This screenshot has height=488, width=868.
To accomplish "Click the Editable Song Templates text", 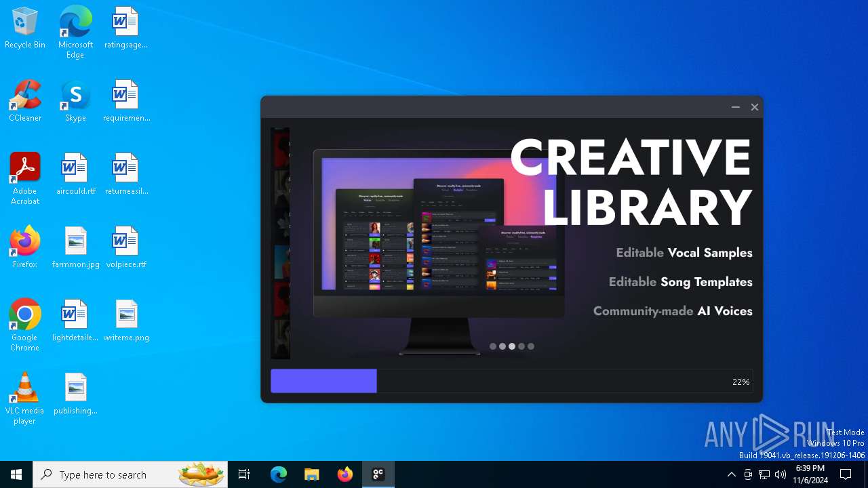I will (681, 282).
